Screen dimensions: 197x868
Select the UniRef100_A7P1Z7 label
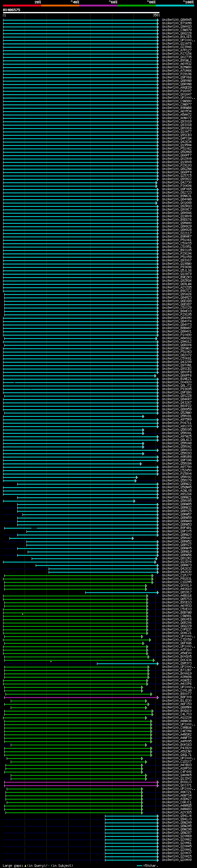(177, 50)
